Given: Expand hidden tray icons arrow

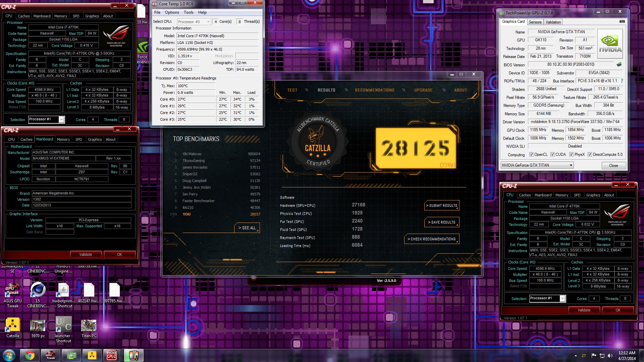Looking at the screenshot, I should tap(576, 356).
